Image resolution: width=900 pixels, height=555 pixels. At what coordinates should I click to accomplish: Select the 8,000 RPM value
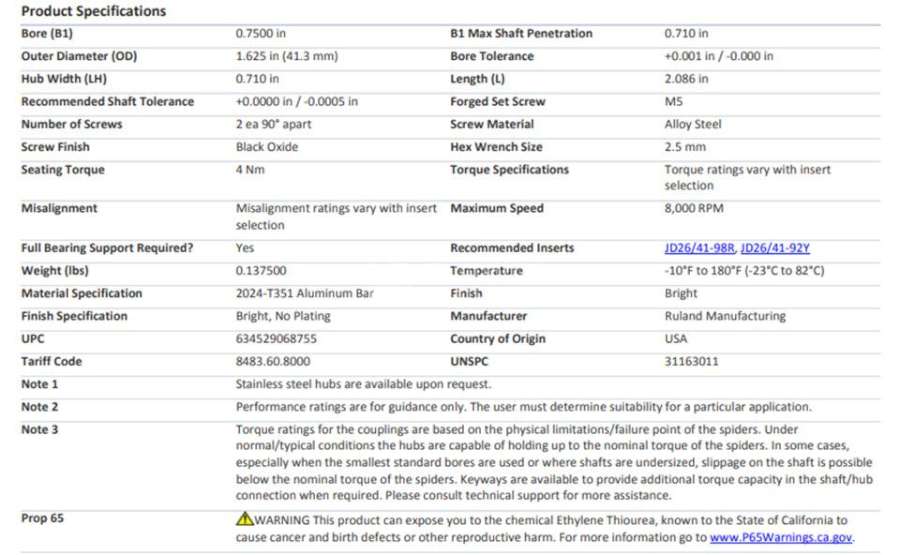(x=694, y=208)
